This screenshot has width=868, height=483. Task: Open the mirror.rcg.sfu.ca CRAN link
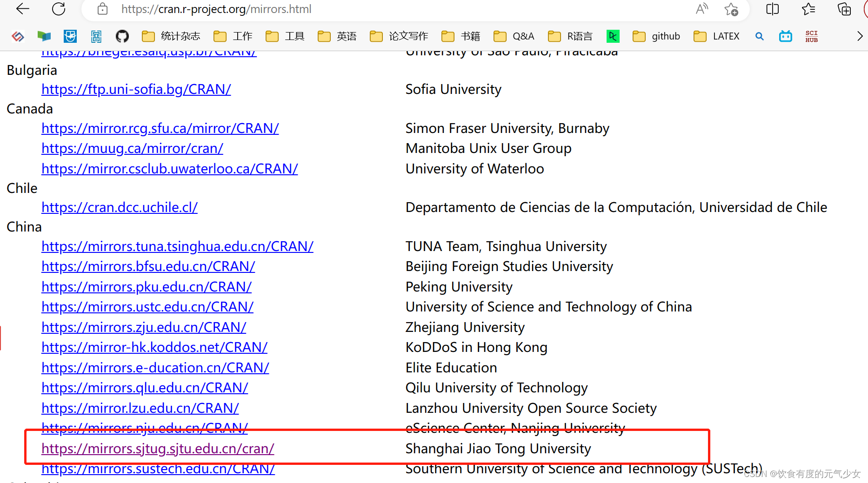click(x=160, y=128)
